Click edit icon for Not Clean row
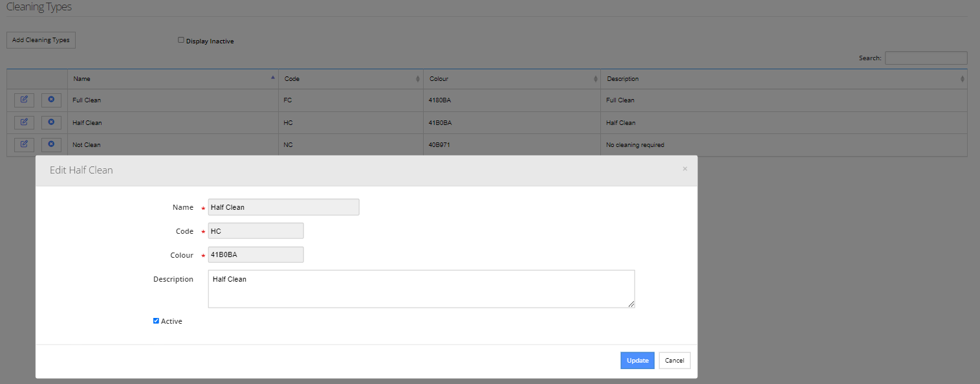The image size is (980, 384). pyautogui.click(x=25, y=144)
